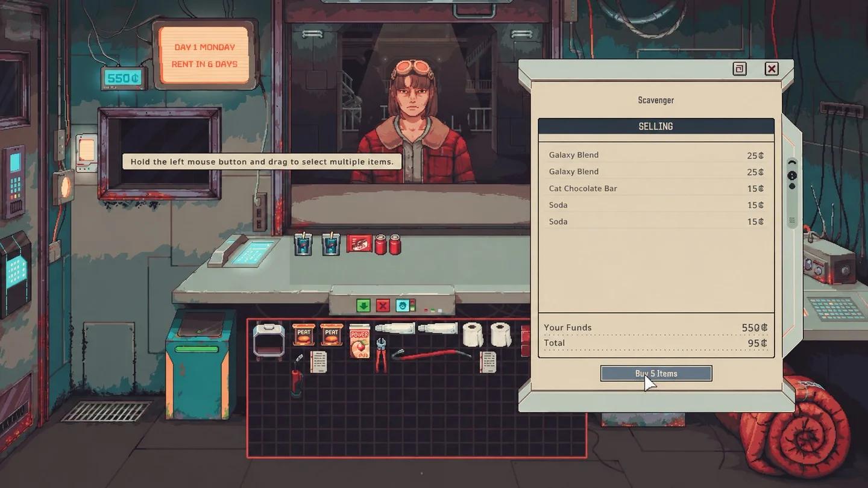The width and height of the screenshot is (868, 488).
Task: Grab the red-handled pliers in inventory
Action: [381, 354]
